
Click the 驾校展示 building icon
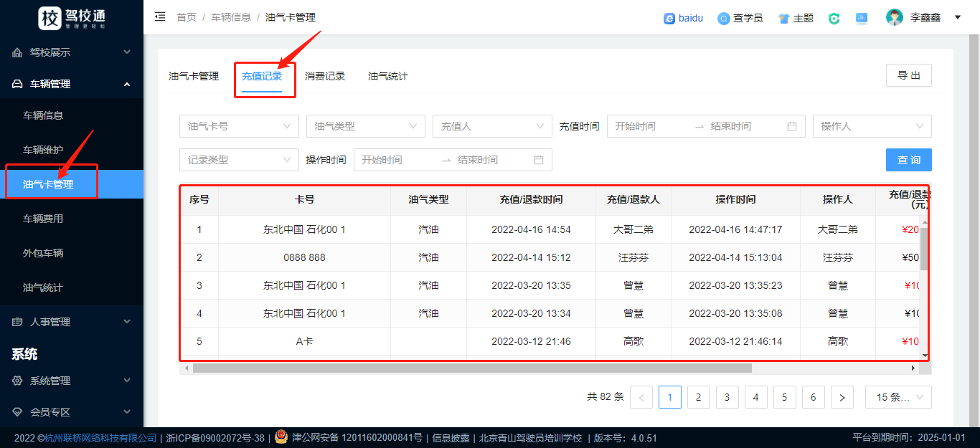pos(17,52)
